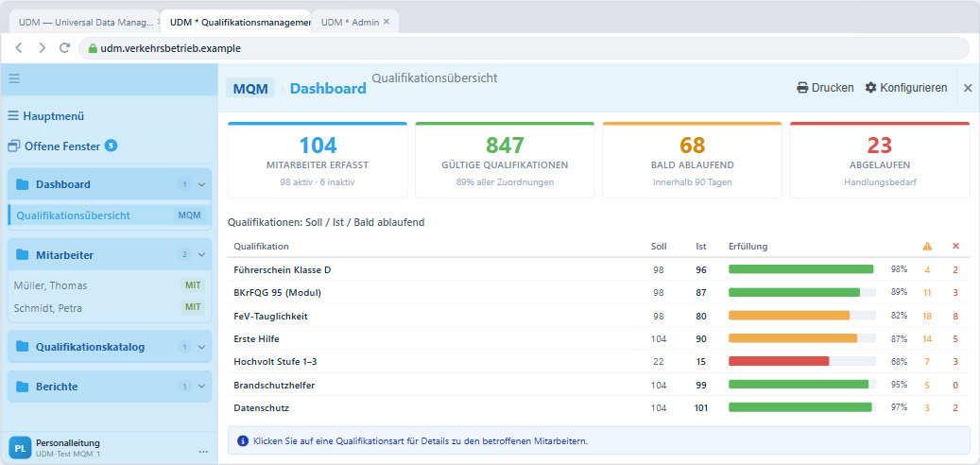Click the info icon in hint banner
980x465 pixels.
(243, 440)
